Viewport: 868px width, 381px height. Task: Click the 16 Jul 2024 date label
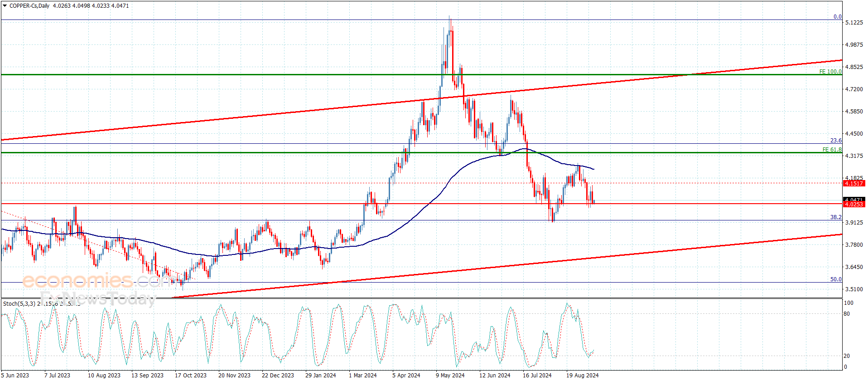[x=537, y=375]
